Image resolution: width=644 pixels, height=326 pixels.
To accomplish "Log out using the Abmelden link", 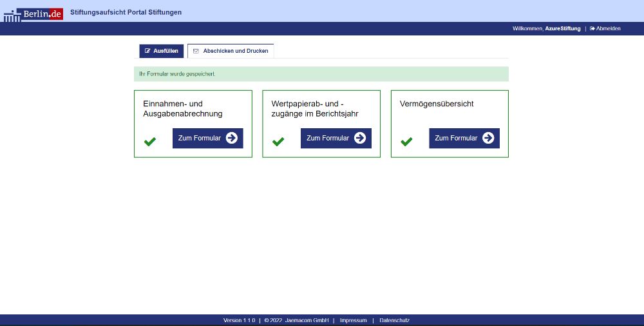I will 608,28.
